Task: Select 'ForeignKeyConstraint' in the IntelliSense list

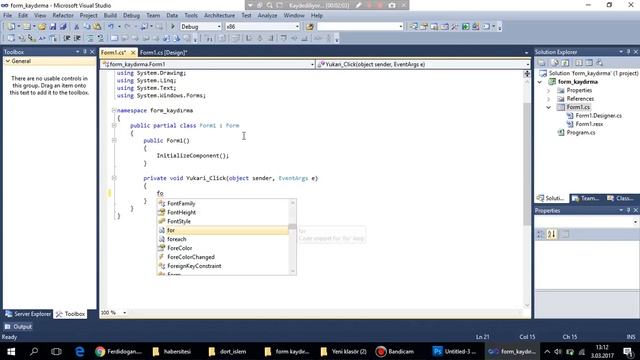Action: click(223, 266)
